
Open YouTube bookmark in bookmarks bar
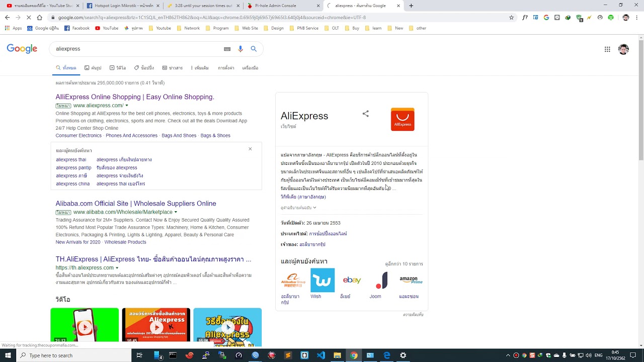[107, 28]
